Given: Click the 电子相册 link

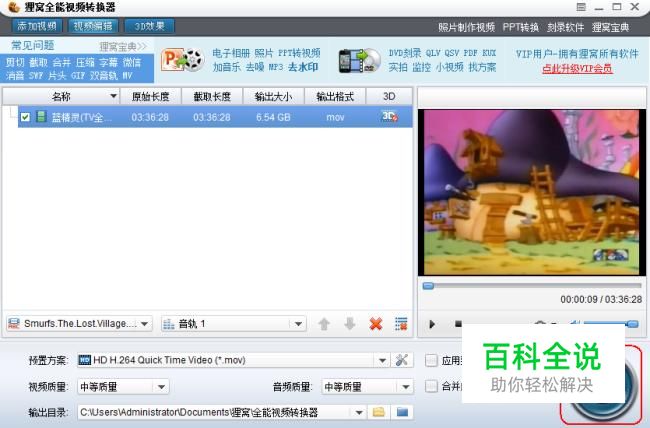Looking at the screenshot, I should coord(231,53).
